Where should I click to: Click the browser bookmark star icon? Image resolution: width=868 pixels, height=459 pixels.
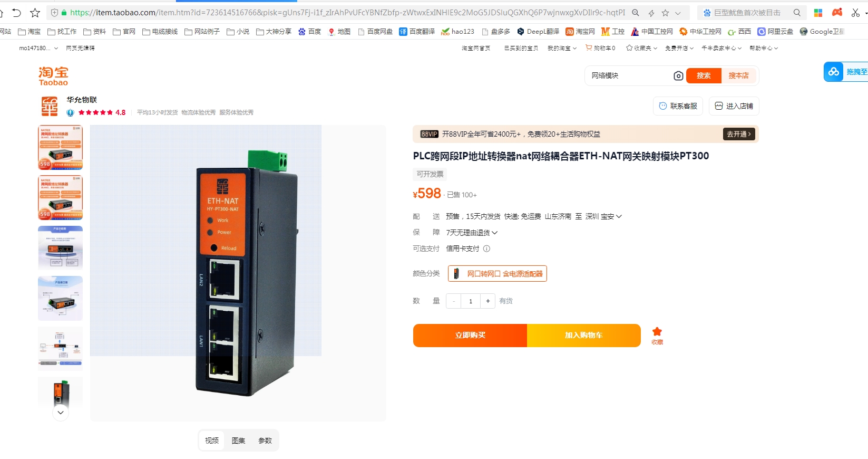(x=35, y=13)
